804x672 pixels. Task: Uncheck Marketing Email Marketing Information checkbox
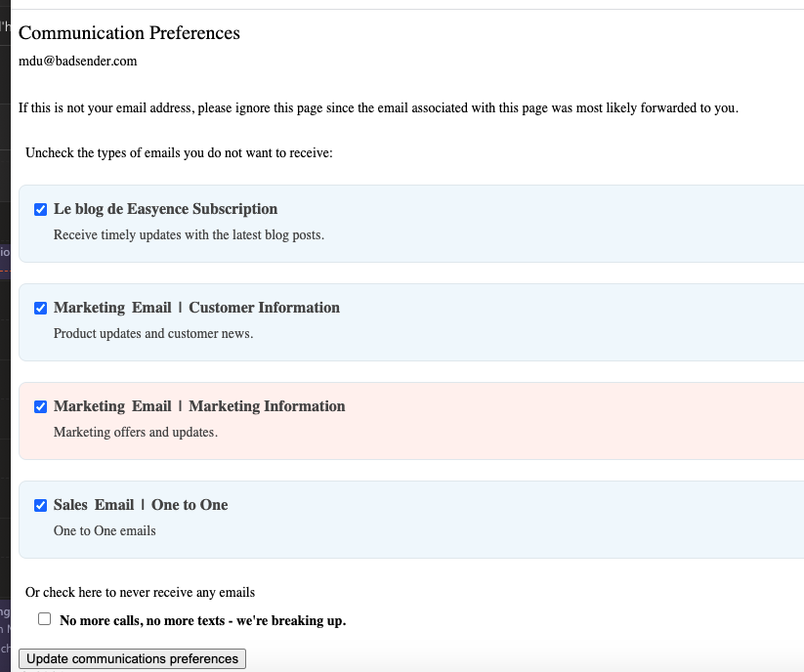point(41,406)
